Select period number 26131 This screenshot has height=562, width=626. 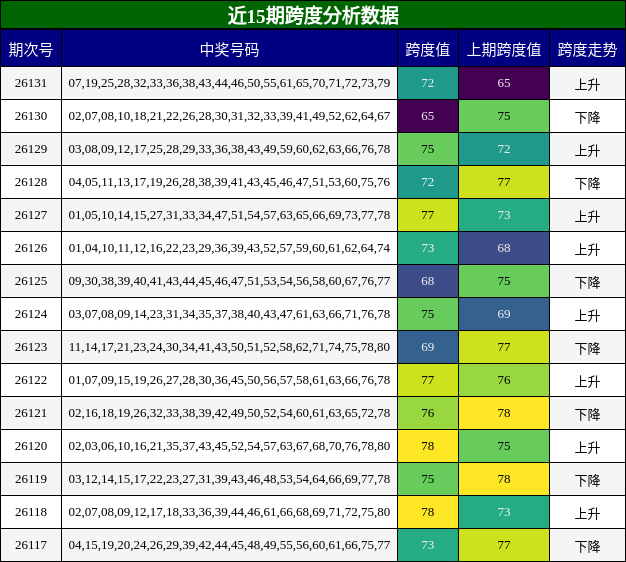[x=31, y=83]
